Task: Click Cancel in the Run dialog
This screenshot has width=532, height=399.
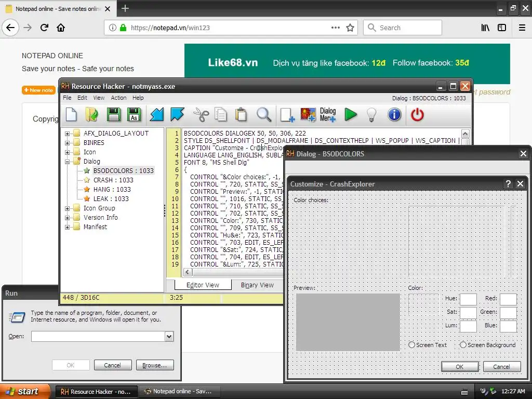Action: click(x=113, y=365)
